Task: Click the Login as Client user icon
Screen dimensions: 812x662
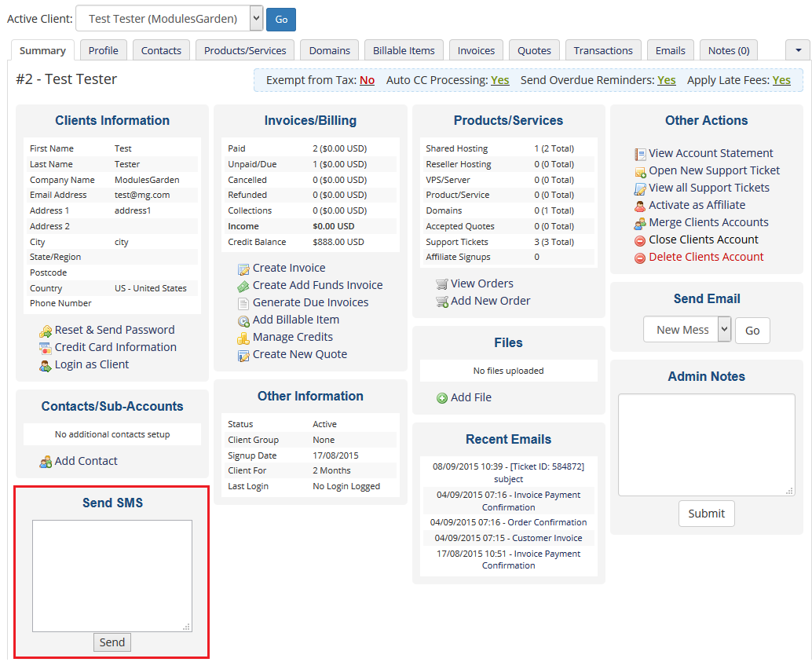Action: click(x=46, y=366)
